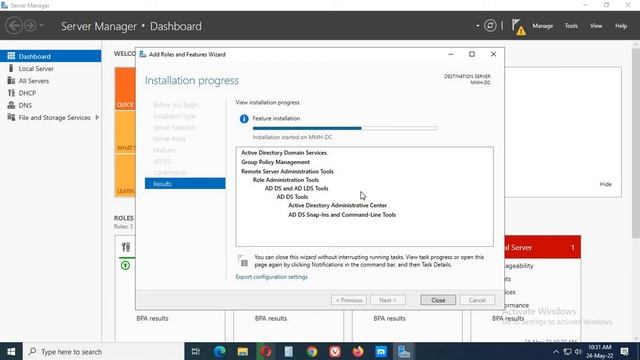The width and height of the screenshot is (640, 360).
Task: Launch Google Chrome from the taskbar
Action: tap(312, 351)
